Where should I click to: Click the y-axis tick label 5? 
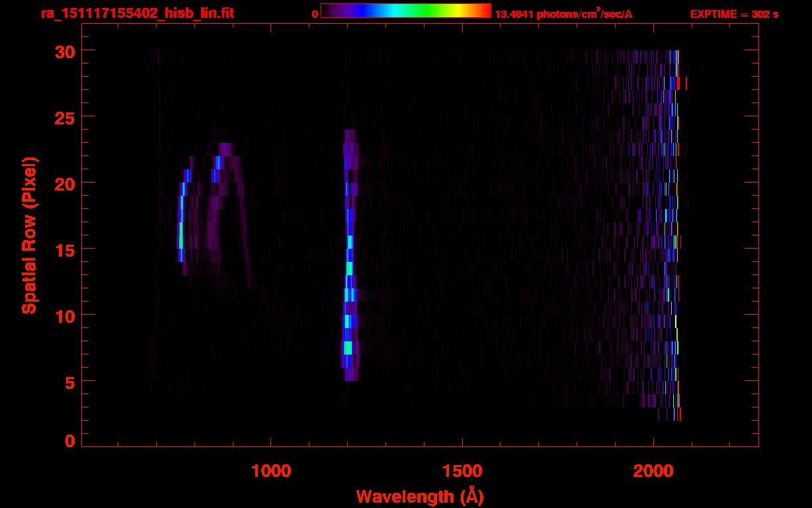pyautogui.click(x=68, y=382)
